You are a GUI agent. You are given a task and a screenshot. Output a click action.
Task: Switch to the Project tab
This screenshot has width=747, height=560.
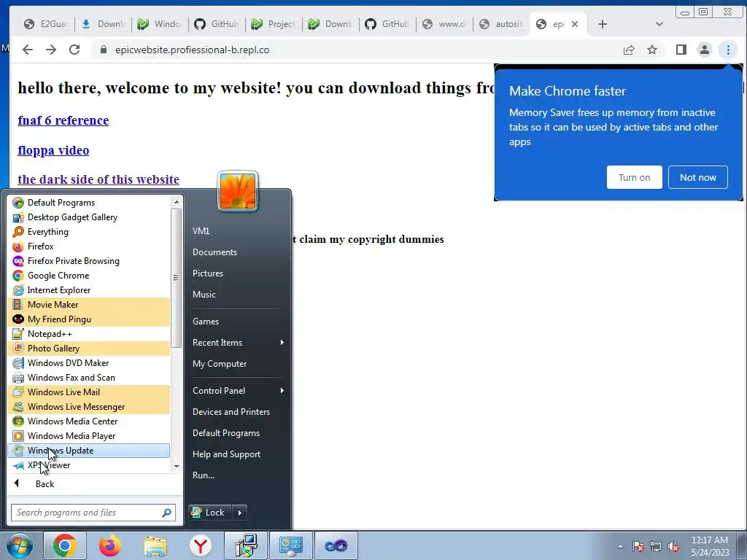(x=274, y=24)
